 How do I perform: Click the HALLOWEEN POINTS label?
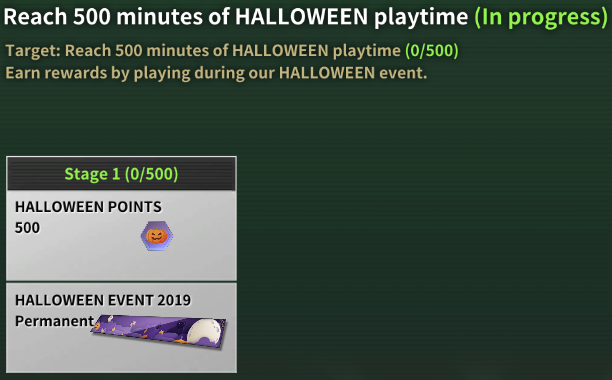88,206
